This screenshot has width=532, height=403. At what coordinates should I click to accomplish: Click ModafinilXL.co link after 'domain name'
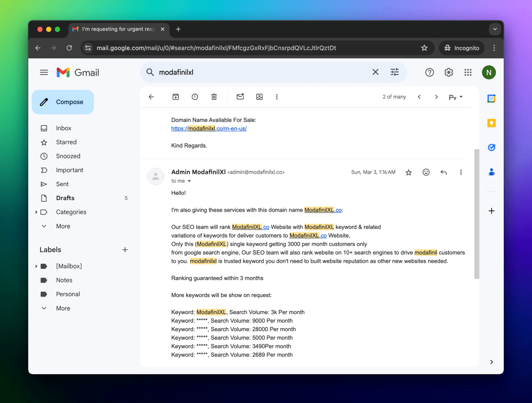pyautogui.click(x=323, y=210)
